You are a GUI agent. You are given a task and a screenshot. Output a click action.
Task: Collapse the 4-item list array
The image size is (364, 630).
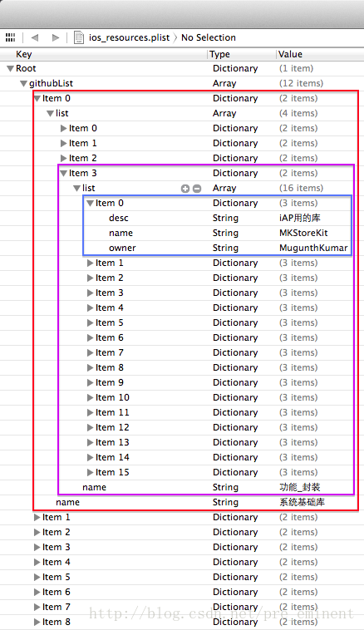(x=51, y=113)
